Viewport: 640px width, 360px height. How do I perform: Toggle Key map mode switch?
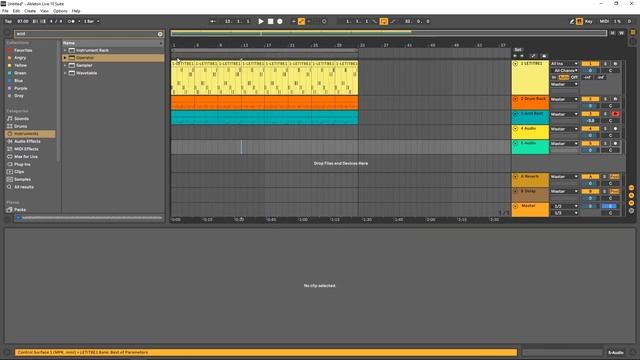pyautogui.click(x=589, y=21)
